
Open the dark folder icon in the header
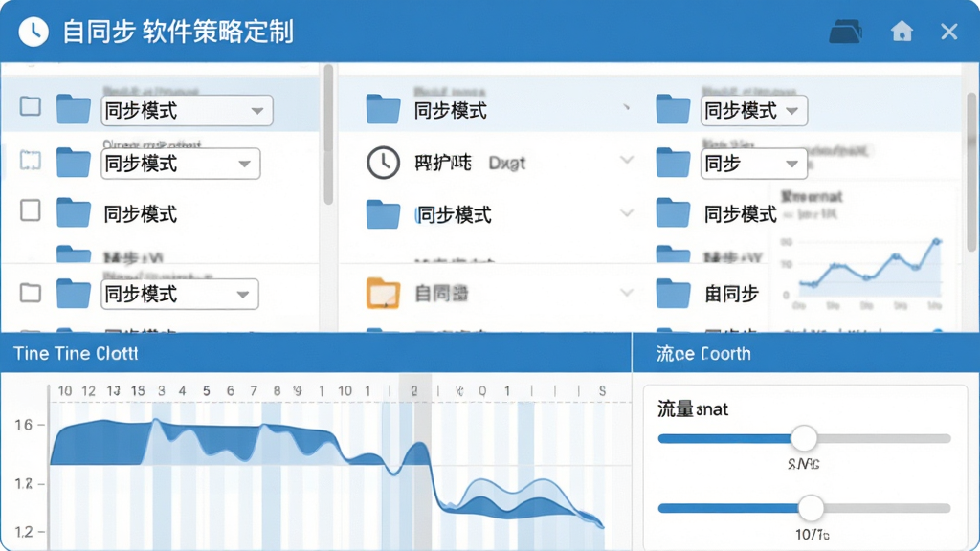845,32
